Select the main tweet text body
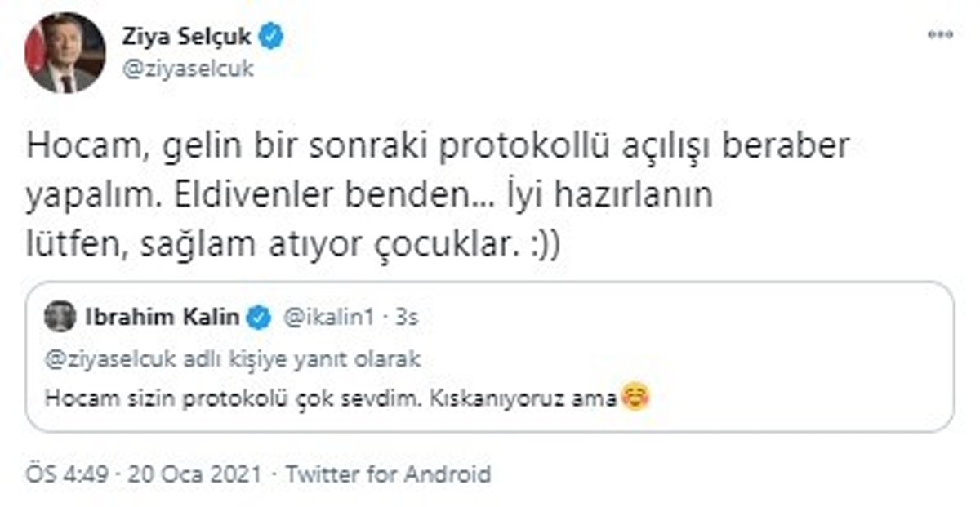Screen dimensions: 980x507 tap(408, 192)
